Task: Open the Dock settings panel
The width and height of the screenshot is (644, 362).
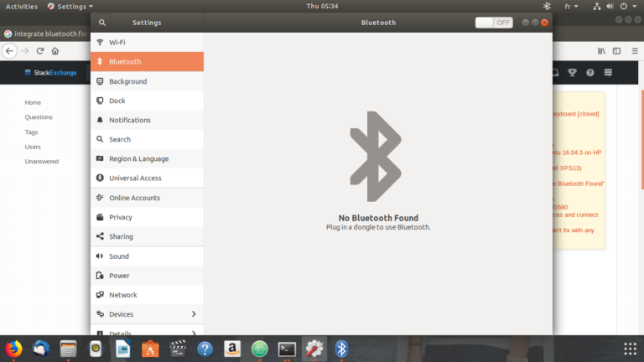Action: 147,101
